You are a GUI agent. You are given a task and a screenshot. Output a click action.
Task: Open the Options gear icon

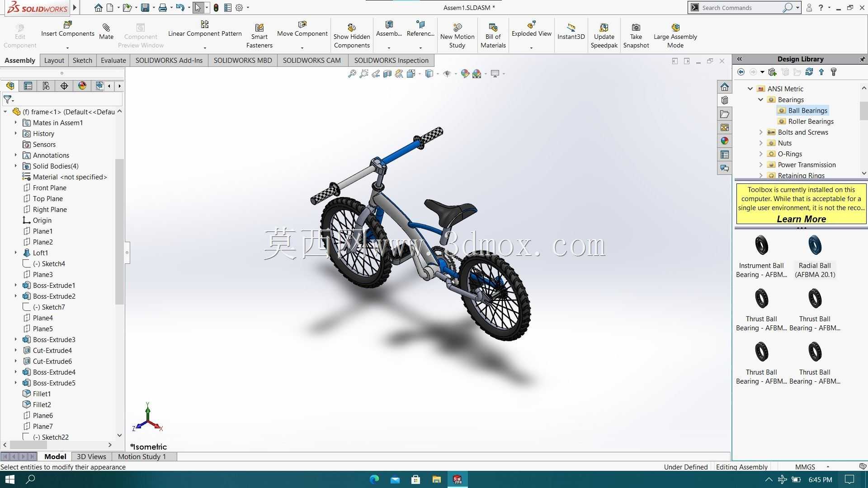[239, 8]
